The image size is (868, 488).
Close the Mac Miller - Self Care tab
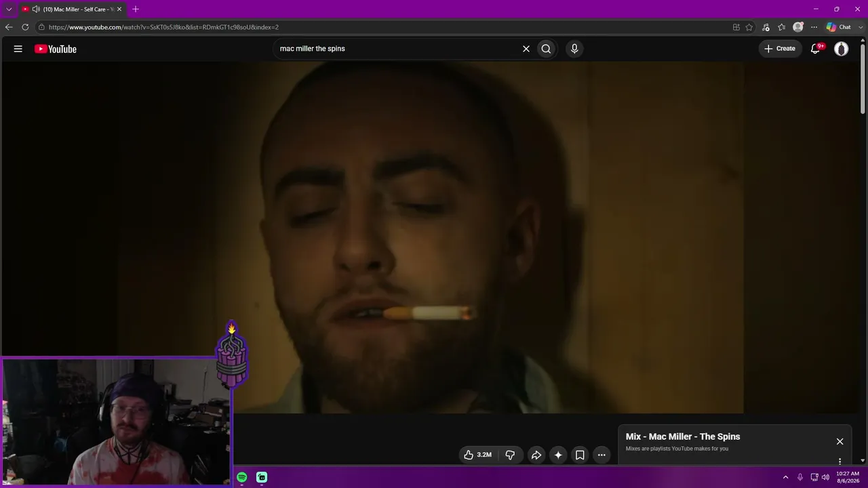coord(119,9)
